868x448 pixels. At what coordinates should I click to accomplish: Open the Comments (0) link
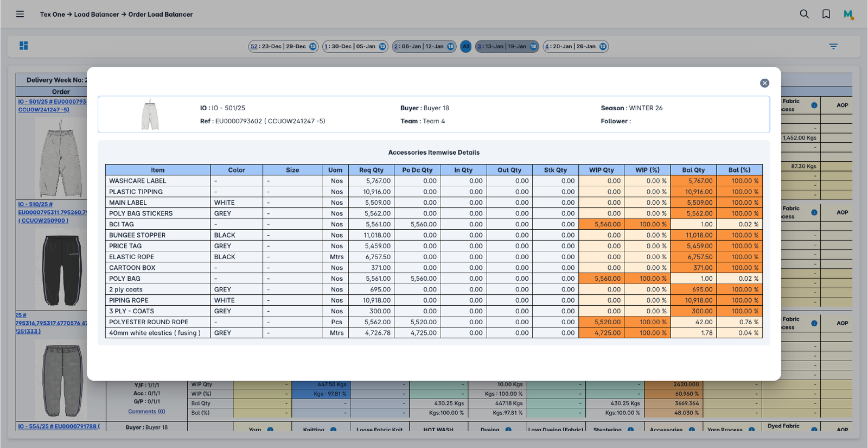click(146, 412)
